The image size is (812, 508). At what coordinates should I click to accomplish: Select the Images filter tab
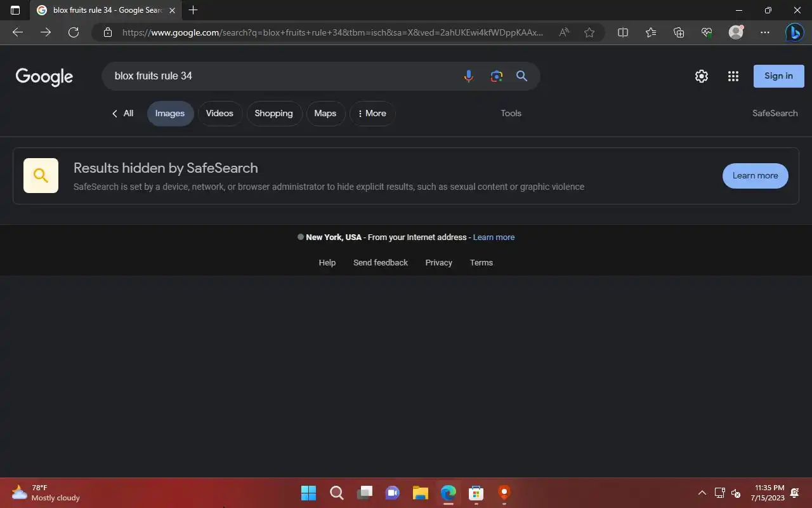170,114
